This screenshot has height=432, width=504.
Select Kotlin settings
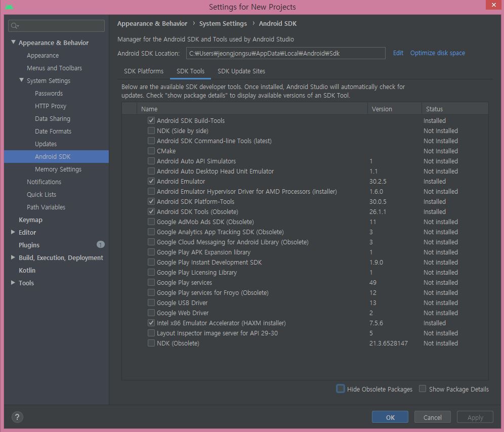coord(27,270)
